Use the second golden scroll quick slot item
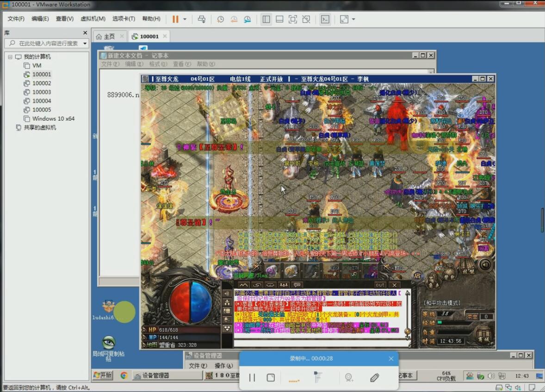 291,271
